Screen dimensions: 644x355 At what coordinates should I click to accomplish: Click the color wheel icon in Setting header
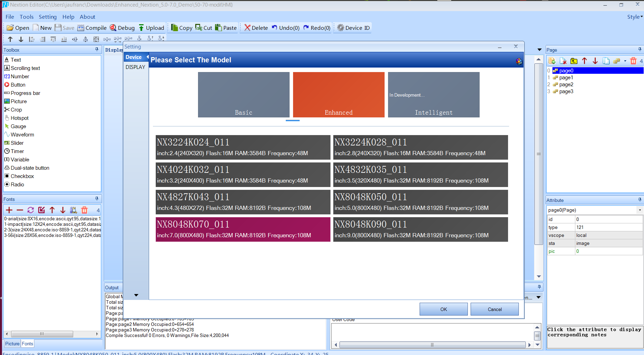point(519,61)
